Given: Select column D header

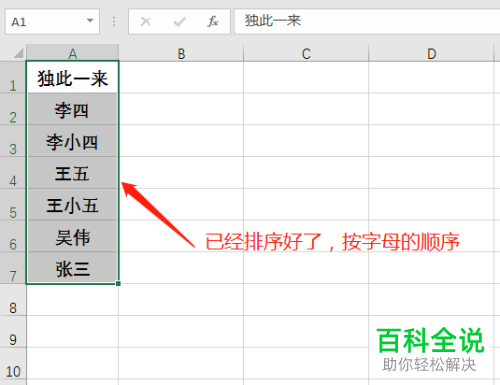Looking at the screenshot, I should [431, 53].
